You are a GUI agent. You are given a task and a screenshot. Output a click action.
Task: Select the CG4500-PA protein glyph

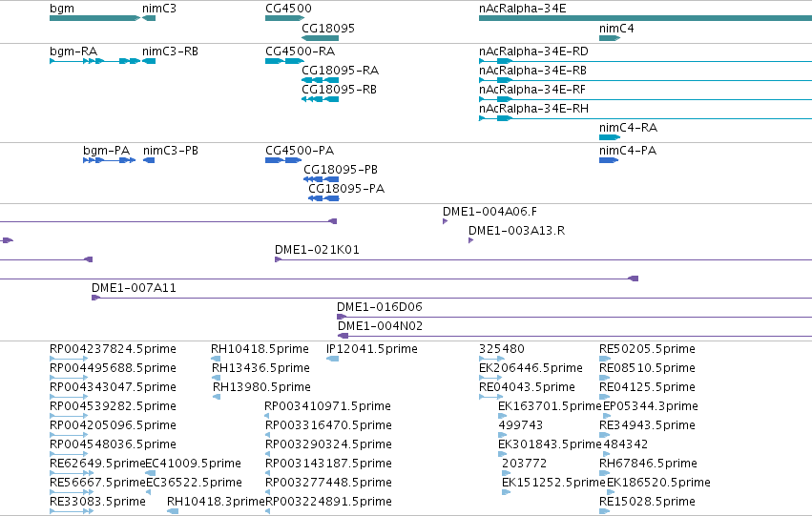pyautogui.click(x=283, y=160)
